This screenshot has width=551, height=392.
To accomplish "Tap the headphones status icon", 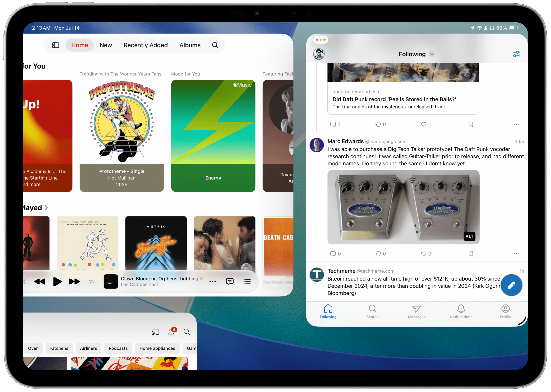I will tap(492, 28).
